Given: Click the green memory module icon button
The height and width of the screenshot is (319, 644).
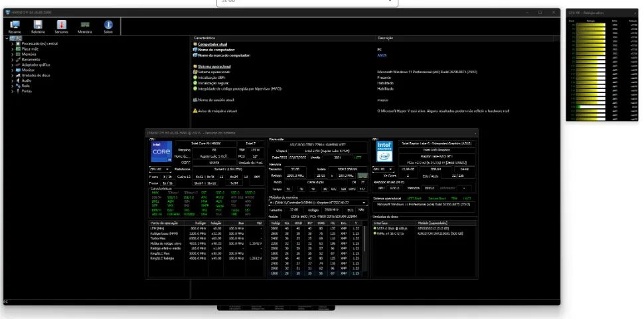Looking at the screenshot, I should pos(362,175).
